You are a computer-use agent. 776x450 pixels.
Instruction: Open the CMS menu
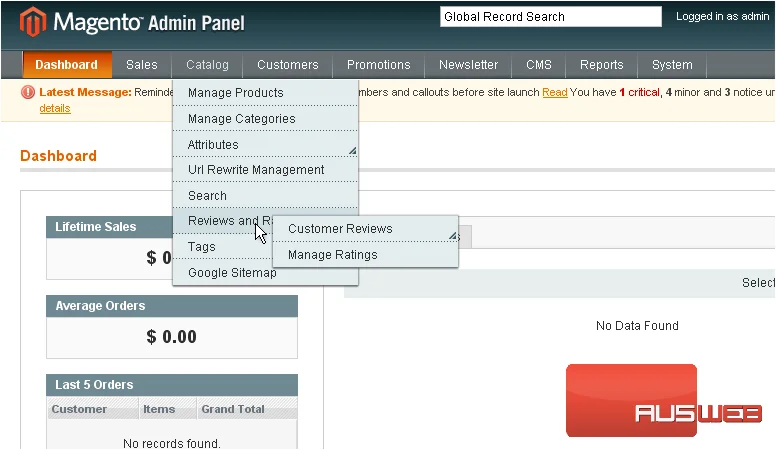click(x=538, y=65)
